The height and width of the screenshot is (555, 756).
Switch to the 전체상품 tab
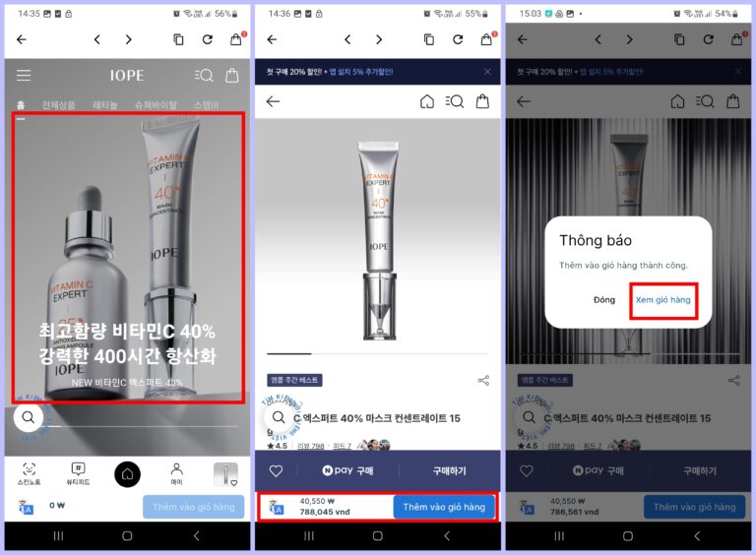(59, 105)
